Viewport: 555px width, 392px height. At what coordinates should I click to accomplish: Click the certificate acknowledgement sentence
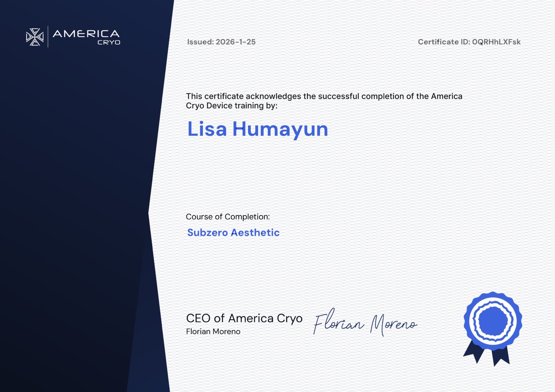click(x=324, y=101)
